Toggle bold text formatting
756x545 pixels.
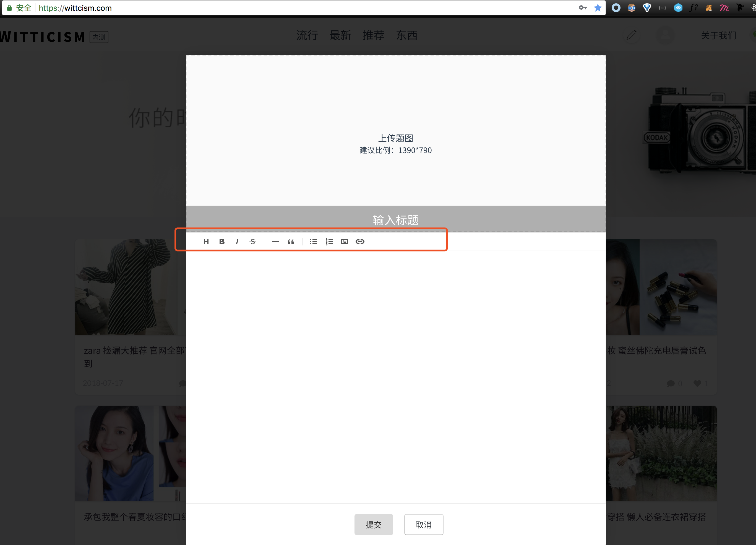[x=222, y=242]
